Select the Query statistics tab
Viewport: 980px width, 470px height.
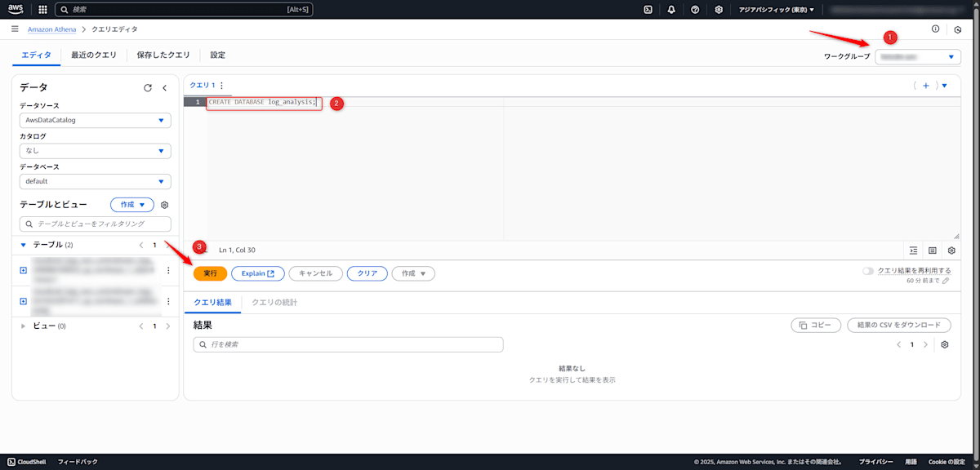click(274, 303)
